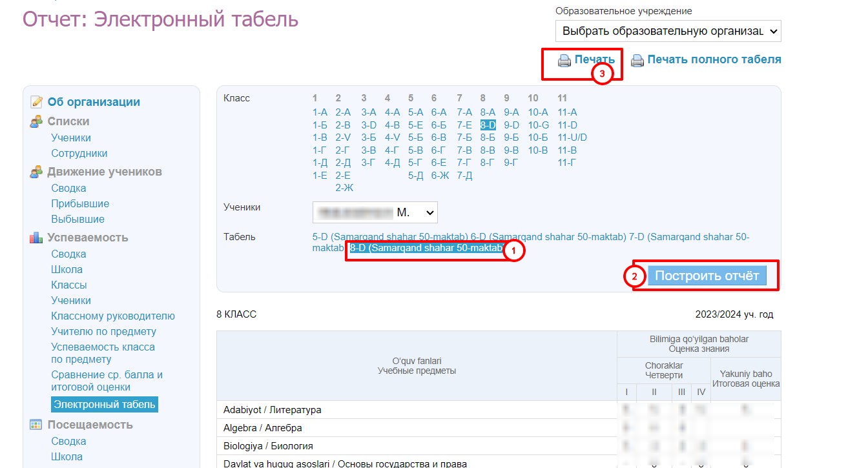868x468 pixels.
Task: Click the icon next to Движение учеников
Action: tap(37, 172)
